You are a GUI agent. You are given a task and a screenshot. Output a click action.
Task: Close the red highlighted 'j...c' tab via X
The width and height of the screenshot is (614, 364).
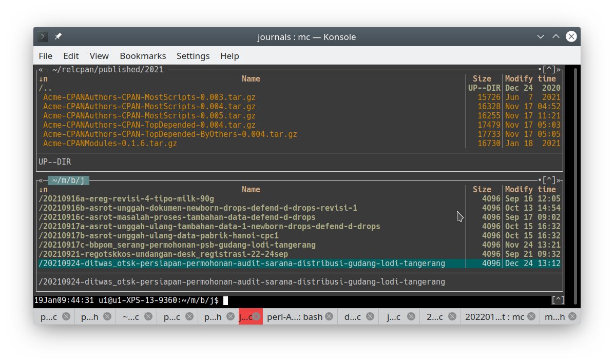point(257,317)
